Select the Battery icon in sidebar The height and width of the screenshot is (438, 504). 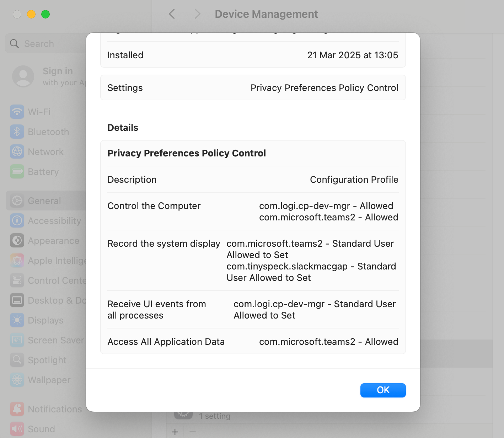click(x=17, y=171)
